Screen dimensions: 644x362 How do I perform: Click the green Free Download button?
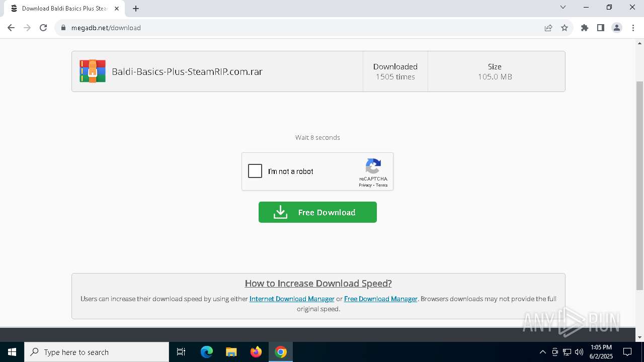click(317, 212)
